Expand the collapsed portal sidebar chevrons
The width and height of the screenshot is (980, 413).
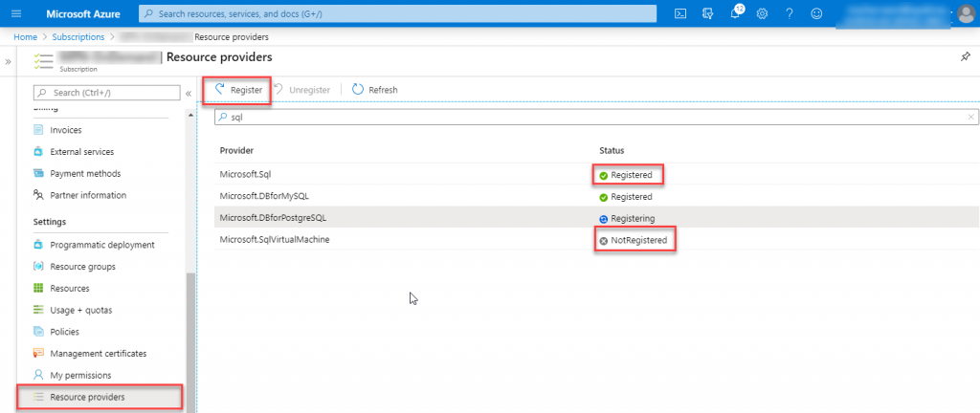tap(8, 62)
